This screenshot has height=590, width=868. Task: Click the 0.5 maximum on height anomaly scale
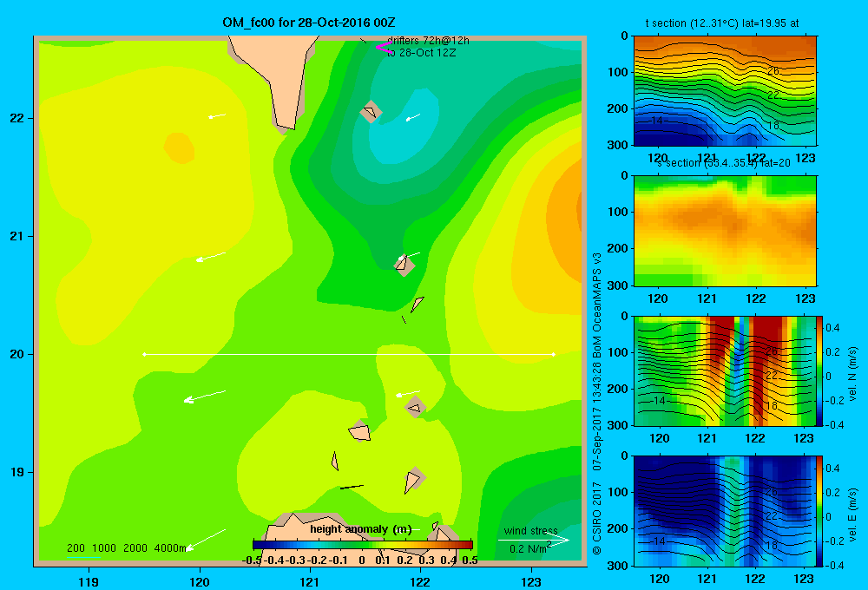coord(470,560)
